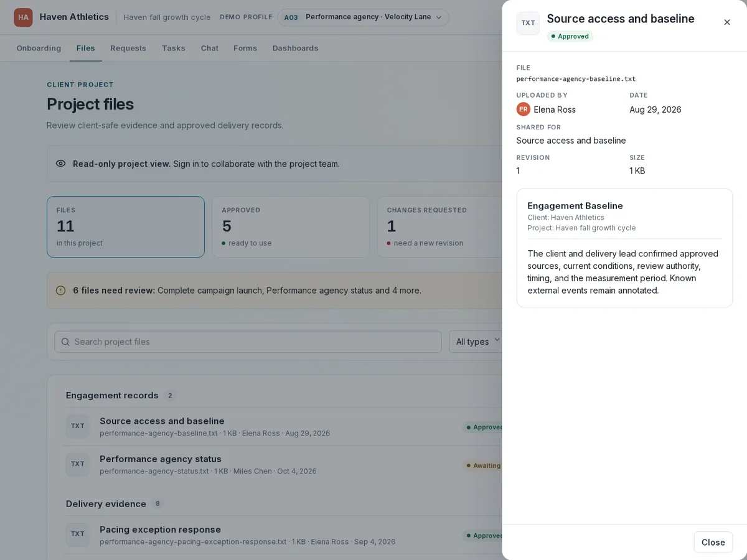Image resolution: width=747 pixels, height=560 pixels.
Task: Open the Pacing exception response file row
Action: point(283,535)
